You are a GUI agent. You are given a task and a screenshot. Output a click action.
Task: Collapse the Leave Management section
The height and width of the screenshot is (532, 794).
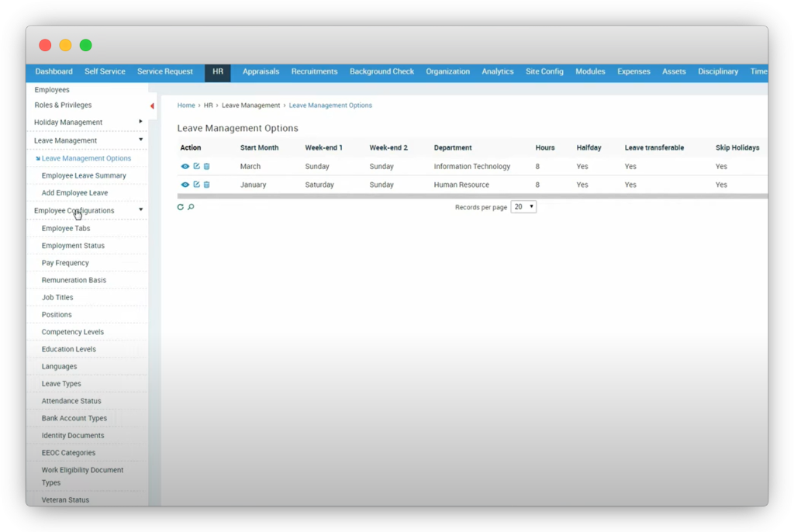tap(140, 140)
